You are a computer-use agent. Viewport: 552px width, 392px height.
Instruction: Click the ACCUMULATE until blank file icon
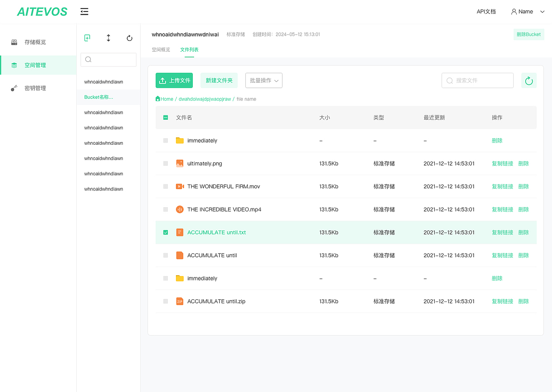click(180, 255)
